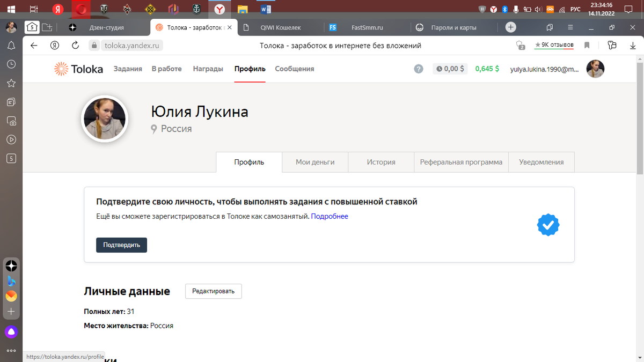Click the blue verification checkmark badge
This screenshot has width=644, height=362.
click(x=548, y=225)
